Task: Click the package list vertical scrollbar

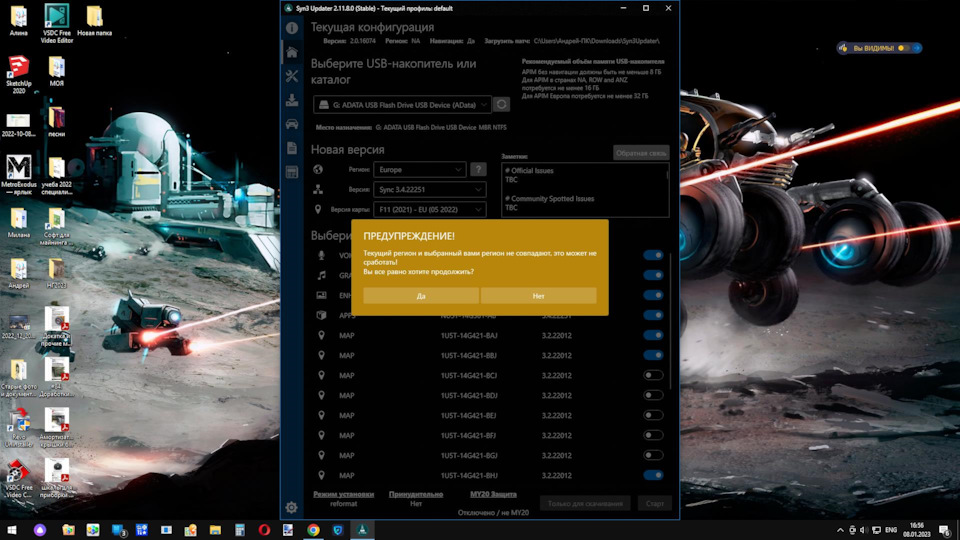Action: click(671, 321)
